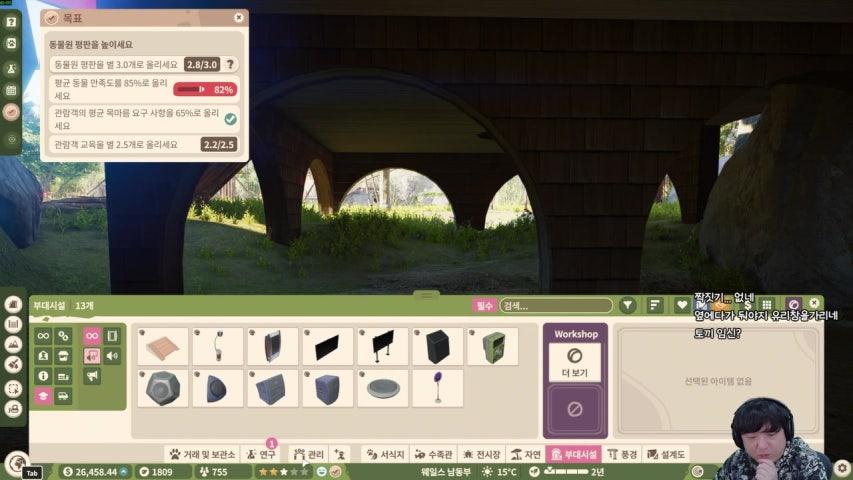Show favorites with the heart icon
The height and width of the screenshot is (480, 853).
point(682,306)
